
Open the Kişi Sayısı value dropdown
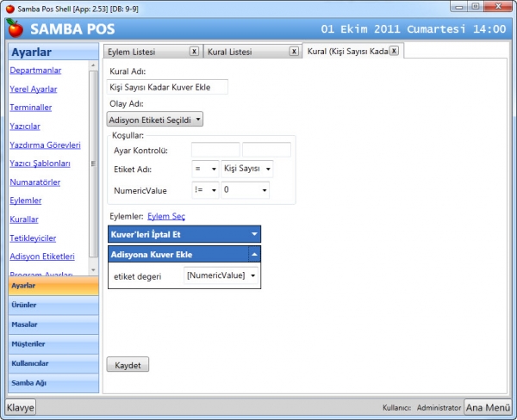tap(247, 169)
